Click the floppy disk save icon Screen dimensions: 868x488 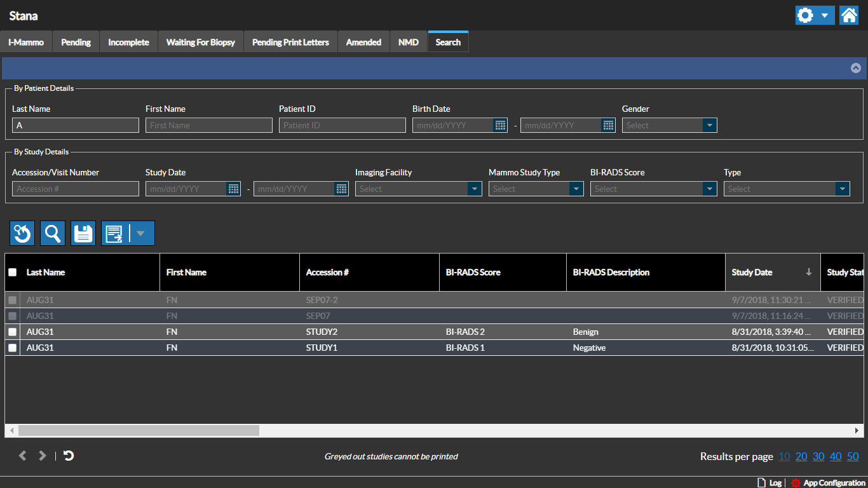pyautogui.click(x=83, y=233)
